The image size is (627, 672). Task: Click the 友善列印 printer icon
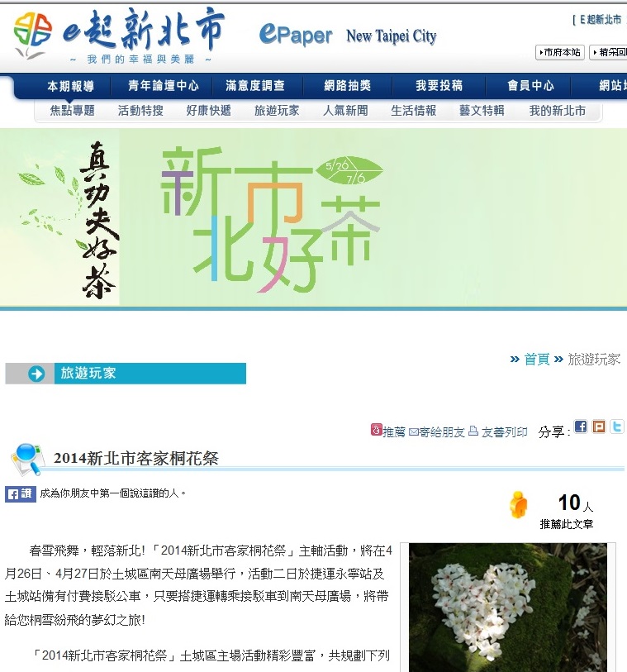(473, 431)
